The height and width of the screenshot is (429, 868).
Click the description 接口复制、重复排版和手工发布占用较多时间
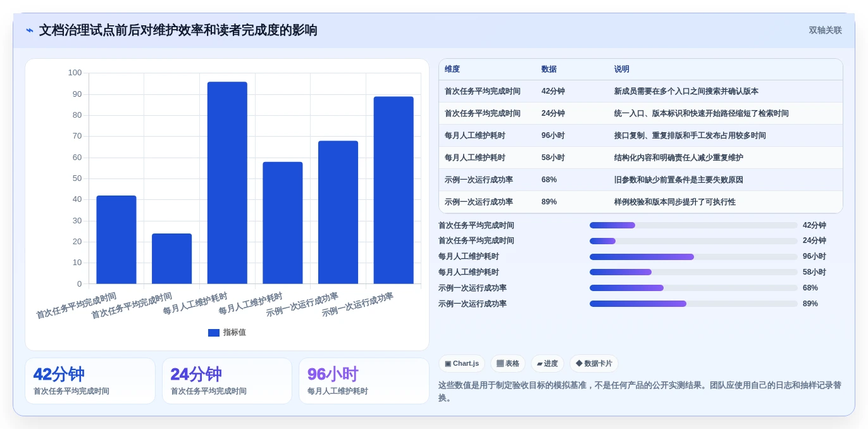point(690,135)
